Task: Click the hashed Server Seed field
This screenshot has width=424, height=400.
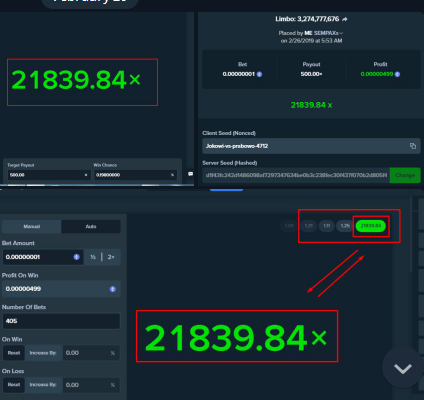Action: coord(296,175)
